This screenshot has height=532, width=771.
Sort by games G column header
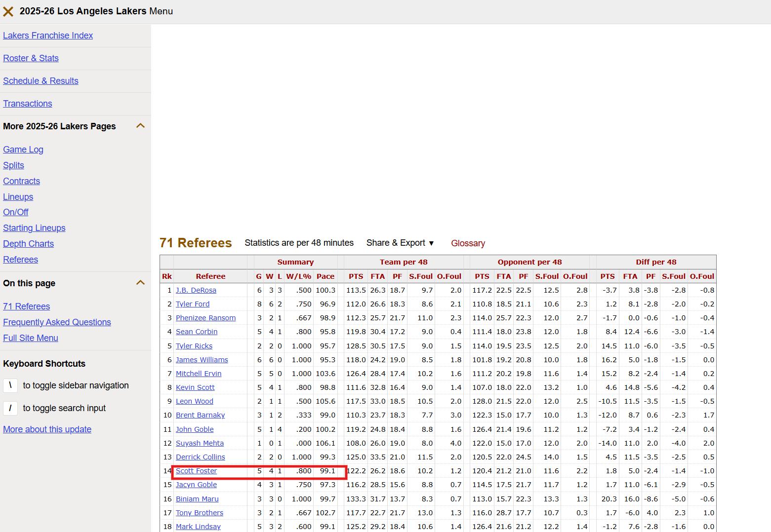coord(259,276)
